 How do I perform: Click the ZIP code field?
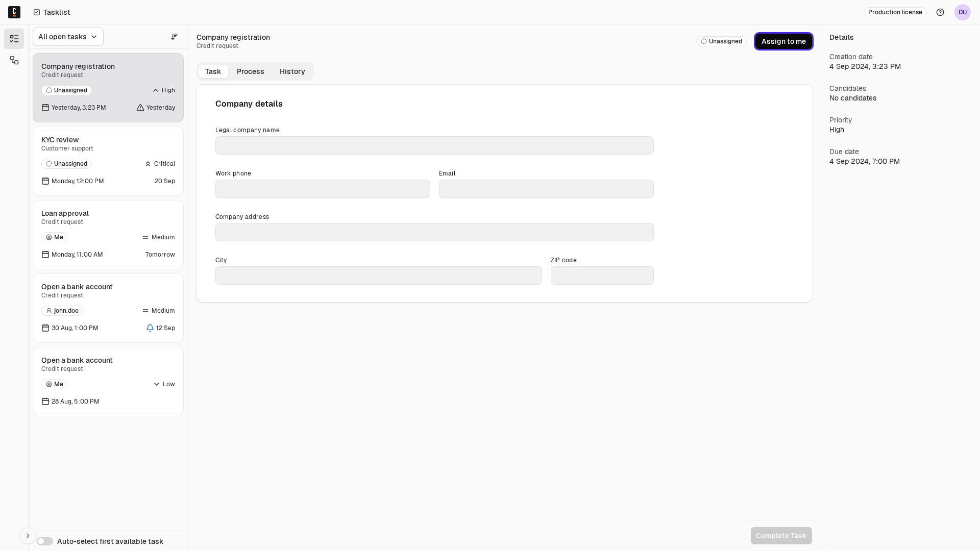[602, 275]
